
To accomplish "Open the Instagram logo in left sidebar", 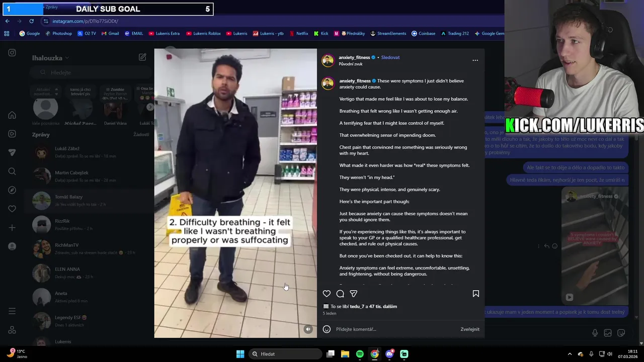I will point(12,53).
